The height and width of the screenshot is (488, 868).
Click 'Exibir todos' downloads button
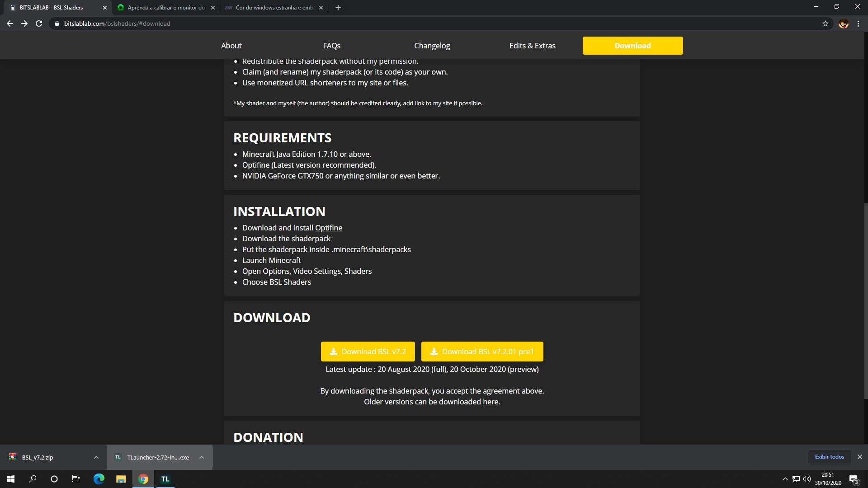tap(830, 457)
